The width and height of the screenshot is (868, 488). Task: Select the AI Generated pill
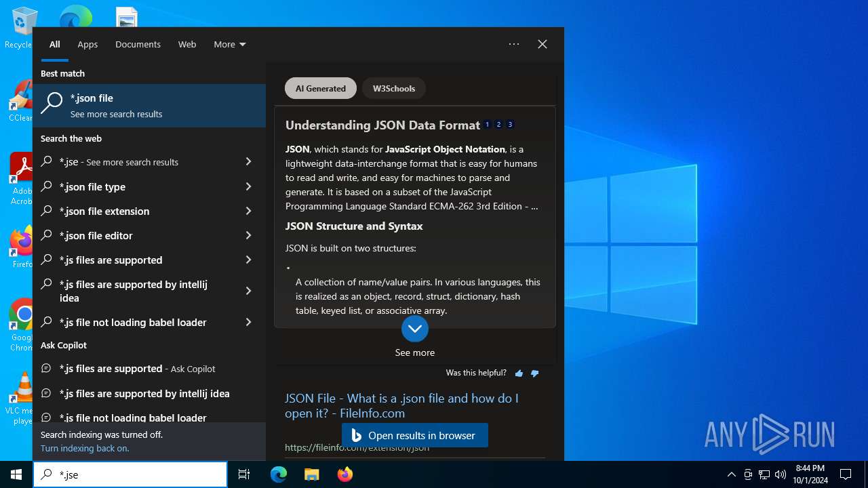point(321,88)
